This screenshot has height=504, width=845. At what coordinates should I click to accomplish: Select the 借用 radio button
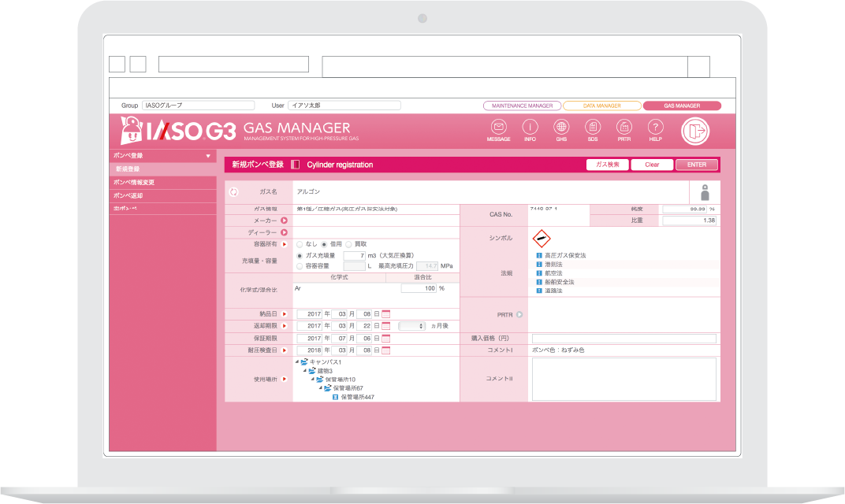[325, 244]
